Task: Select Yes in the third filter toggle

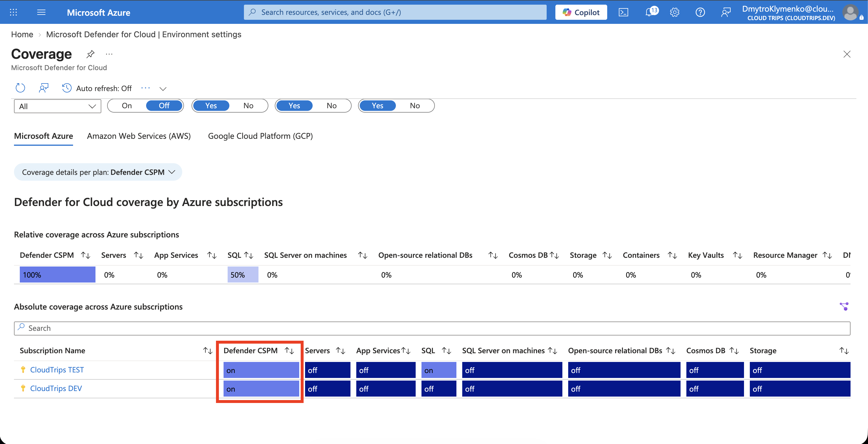Action: click(x=294, y=106)
